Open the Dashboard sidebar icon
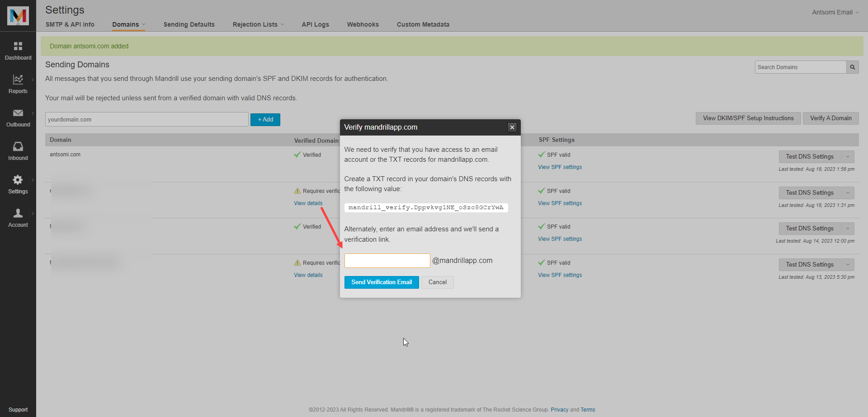The image size is (868, 417). [x=18, y=46]
